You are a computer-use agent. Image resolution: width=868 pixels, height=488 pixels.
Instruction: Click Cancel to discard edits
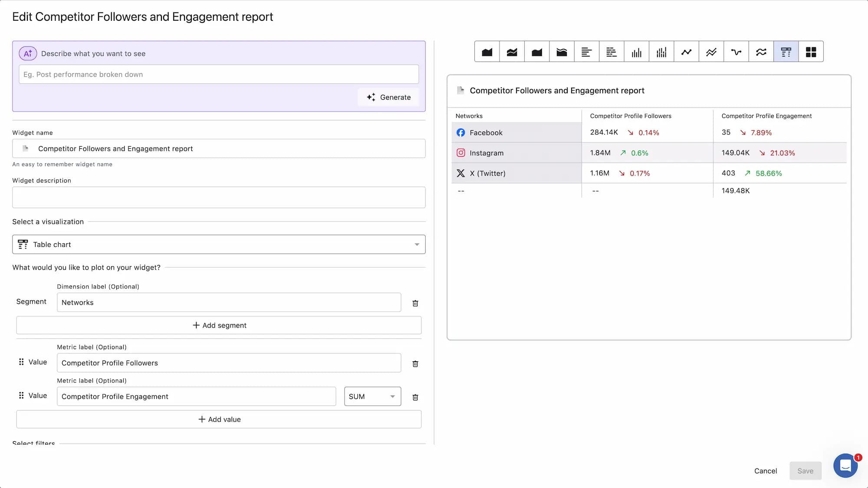pyautogui.click(x=765, y=471)
